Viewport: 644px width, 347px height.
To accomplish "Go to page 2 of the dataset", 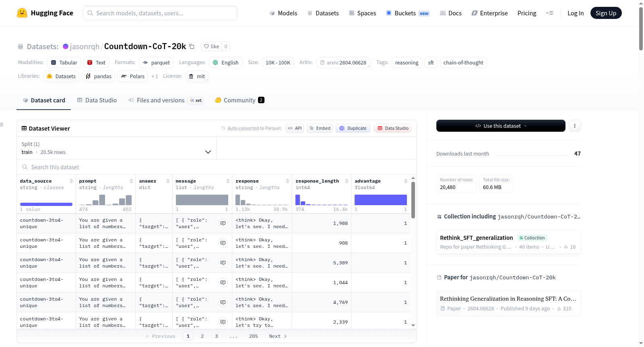I will pyautogui.click(x=202, y=336).
